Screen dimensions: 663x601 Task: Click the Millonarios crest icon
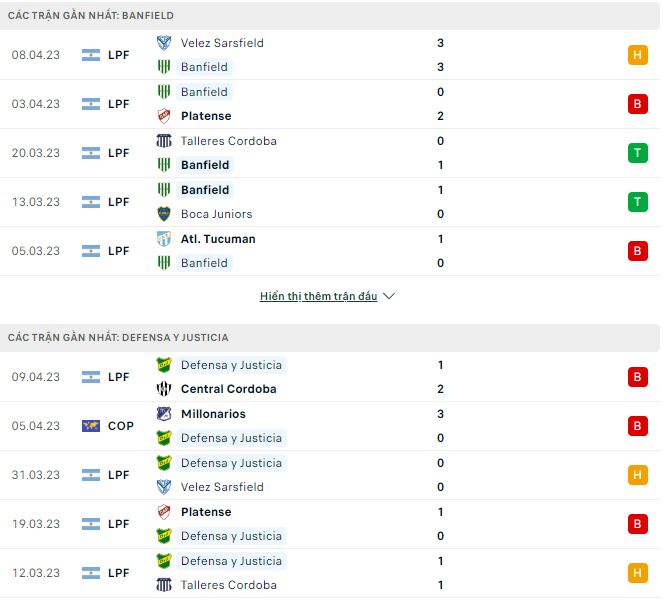[x=164, y=414]
